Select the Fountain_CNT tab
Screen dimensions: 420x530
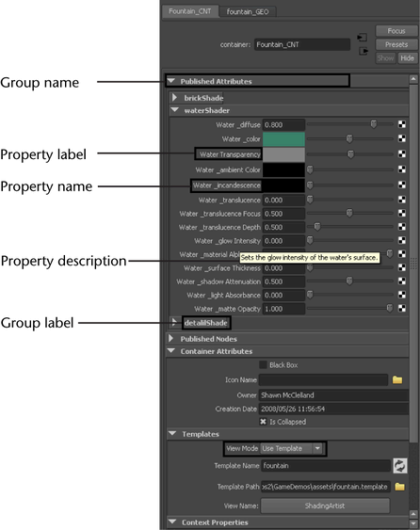point(190,11)
